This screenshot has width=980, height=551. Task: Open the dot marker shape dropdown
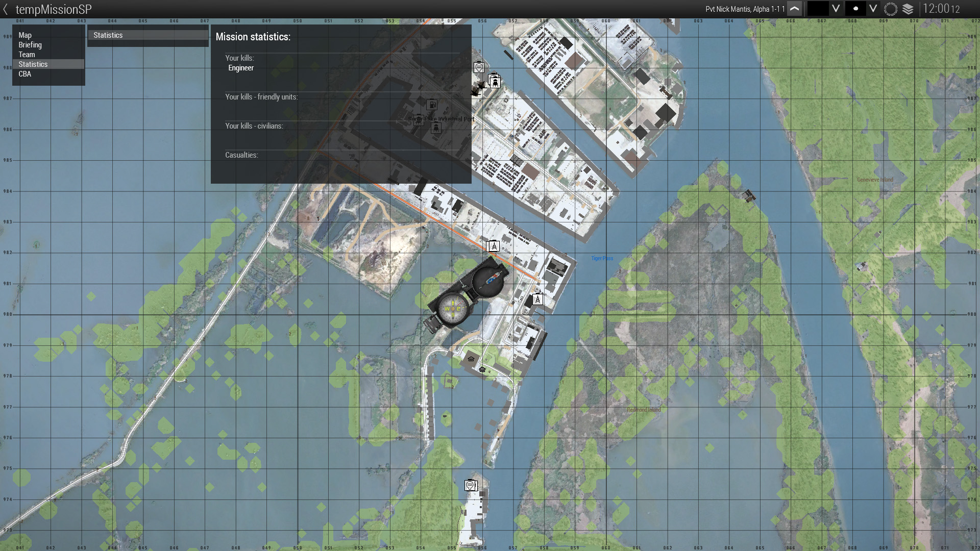(873, 9)
